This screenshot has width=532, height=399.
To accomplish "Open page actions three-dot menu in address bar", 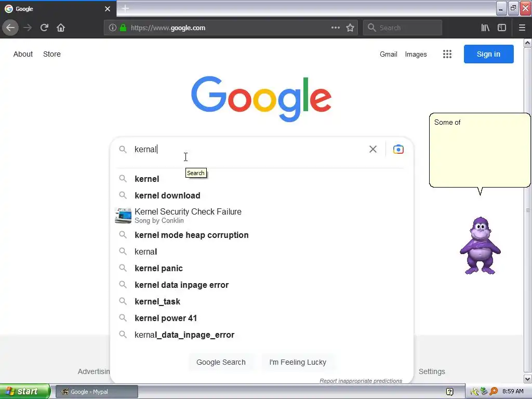I will click(x=335, y=28).
